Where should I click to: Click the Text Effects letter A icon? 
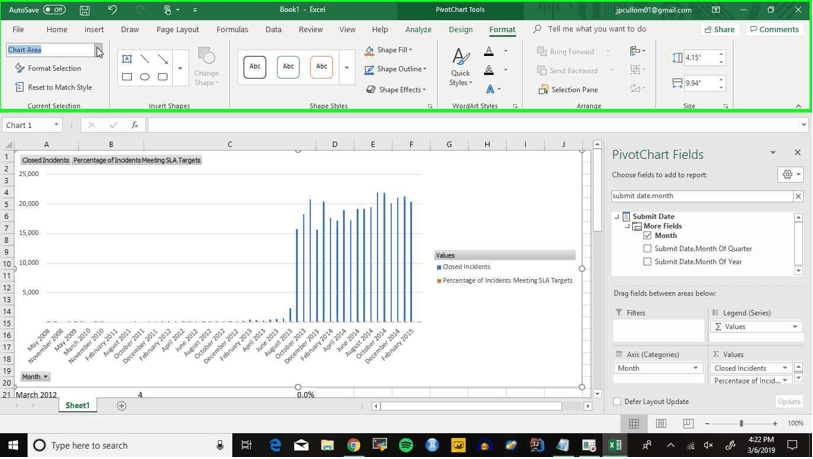click(490, 89)
